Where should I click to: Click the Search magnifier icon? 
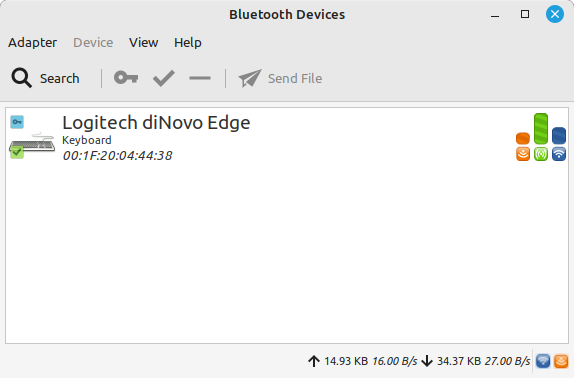point(21,78)
